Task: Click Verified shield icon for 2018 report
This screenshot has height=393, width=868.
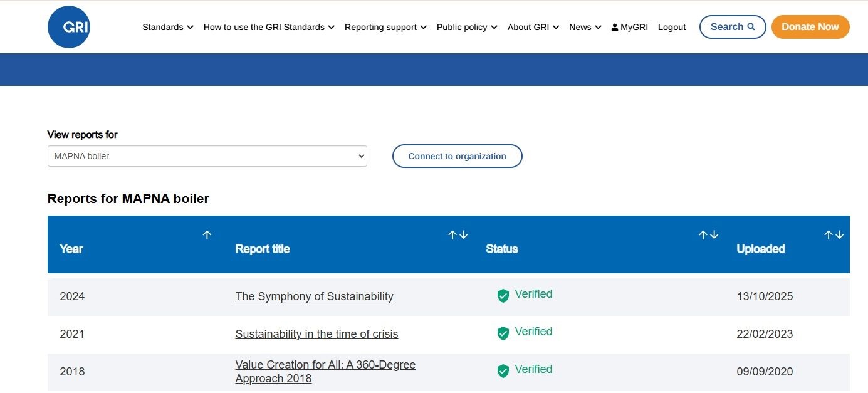Action: pyautogui.click(x=503, y=371)
